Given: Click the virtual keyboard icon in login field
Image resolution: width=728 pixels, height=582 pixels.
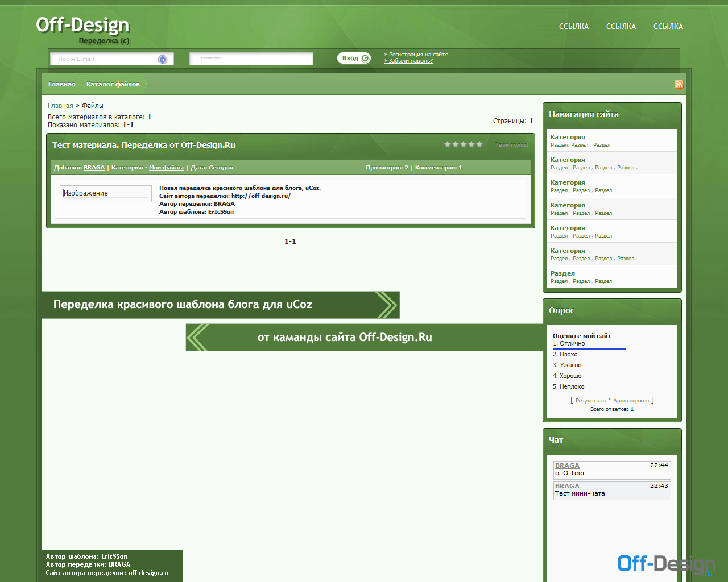Looking at the screenshot, I should pyautogui.click(x=164, y=59).
